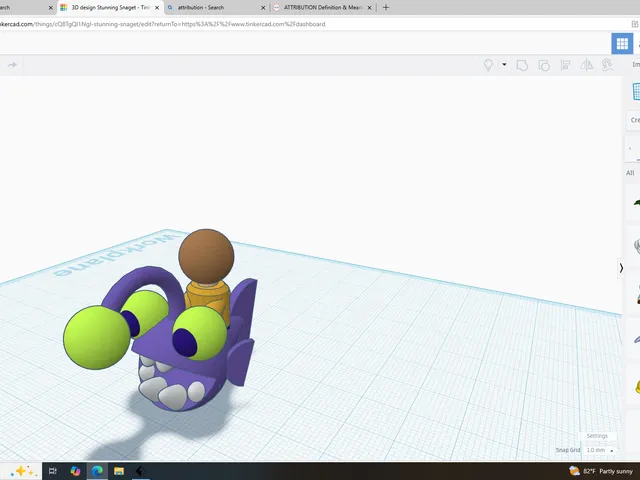The width and height of the screenshot is (640, 480).
Task: Open File Explorer from the taskbar
Action: [119, 471]
